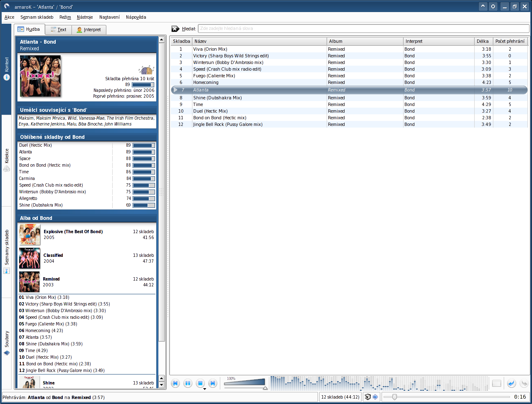Viewport: 532px width, 404px height.
Task: Click the context browser scroll-up arrow
Action: pyautogui.click(x=162, y=40)
